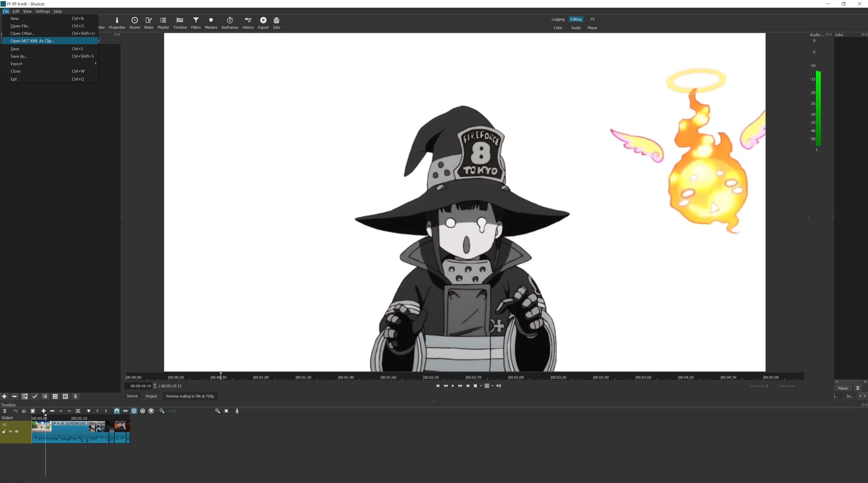868x483 pixels.
Task: Click timeline Cut (scissors) icon
Action: click(x=15, y=411)
